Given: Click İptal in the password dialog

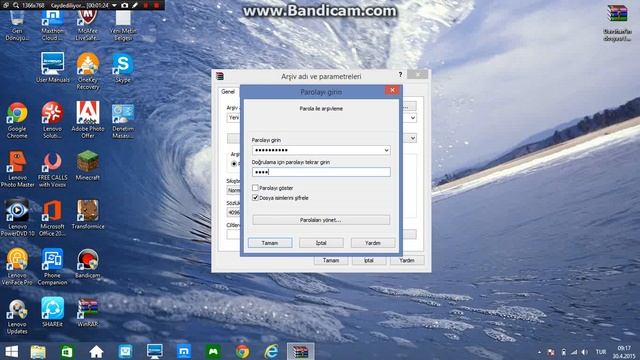Looking at the screenshot, I should [x=321, y=243].
